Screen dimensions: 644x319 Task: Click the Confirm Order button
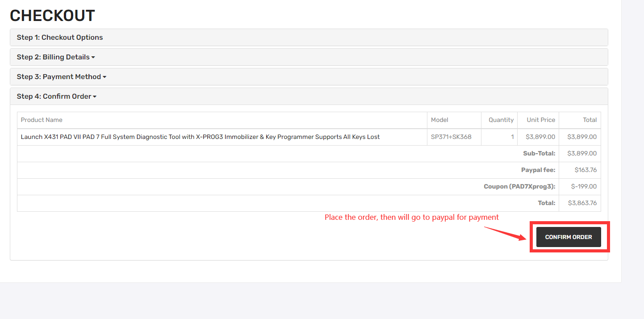[x=569, y=237]
